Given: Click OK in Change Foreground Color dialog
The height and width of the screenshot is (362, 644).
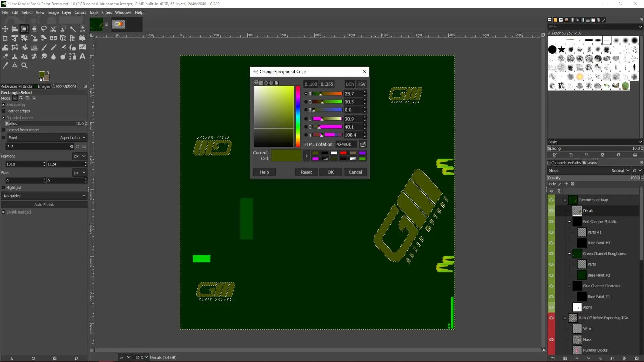Looking at the screenshot, I should [x=330, y=172].
